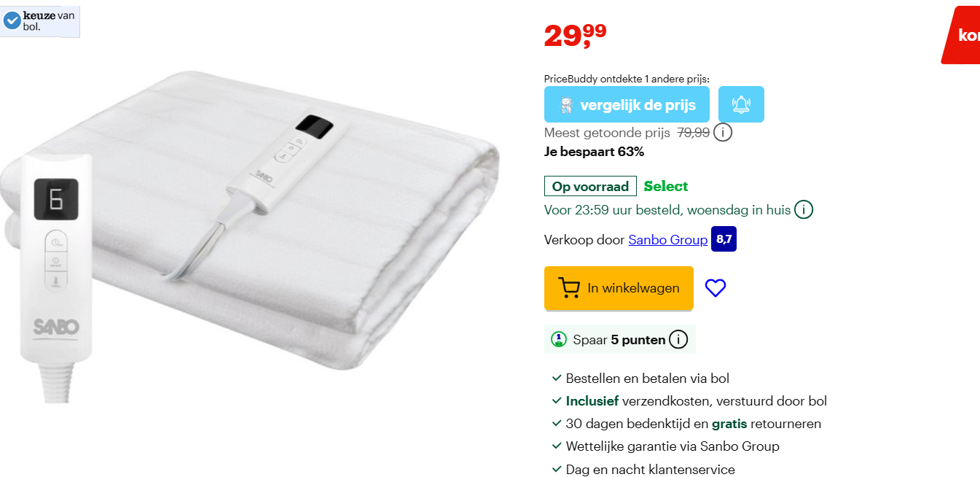Viewport: 980px width, 477px height.
Task: Click the red banner at top right
Action: (x=961, y=35)
